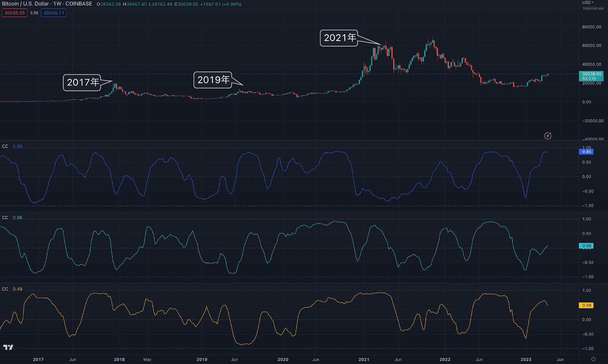The height and width of the screenshot is (364, 608).
Task: Click the TradingView logo icon
Action: (8, 347)
